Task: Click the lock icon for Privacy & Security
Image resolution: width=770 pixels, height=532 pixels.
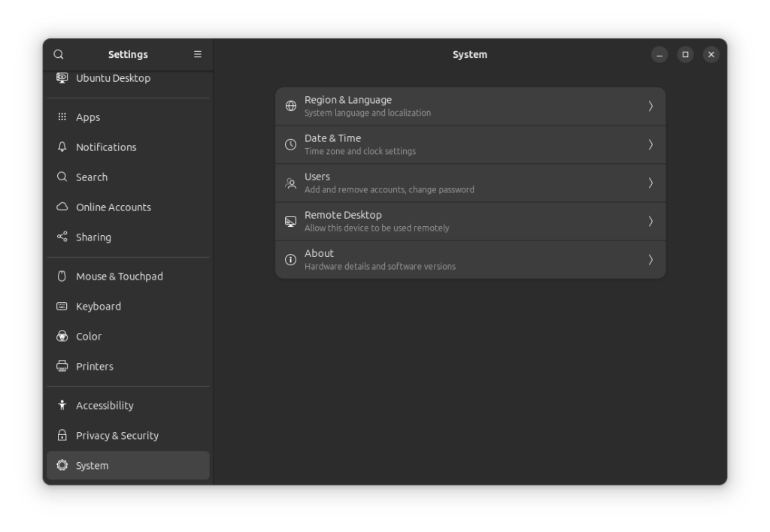Action: pos(62,436)
